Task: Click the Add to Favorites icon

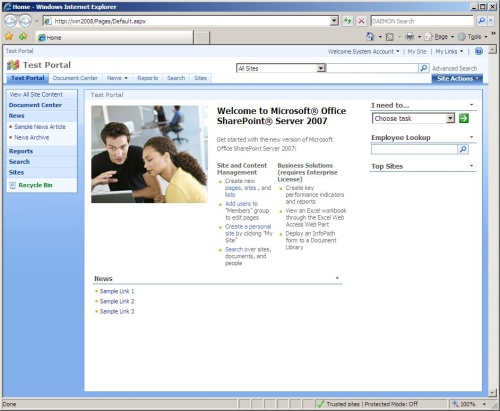Action: point(23,36)
